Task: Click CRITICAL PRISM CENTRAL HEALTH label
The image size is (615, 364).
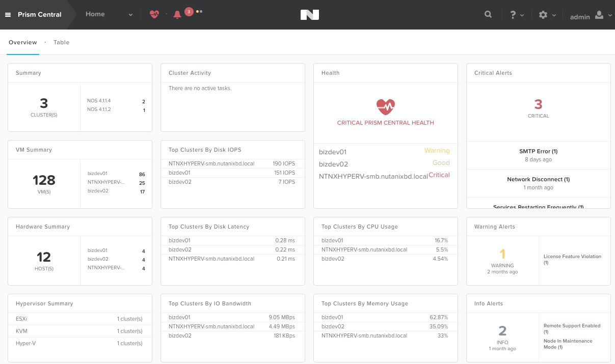Action: [386, 123]
